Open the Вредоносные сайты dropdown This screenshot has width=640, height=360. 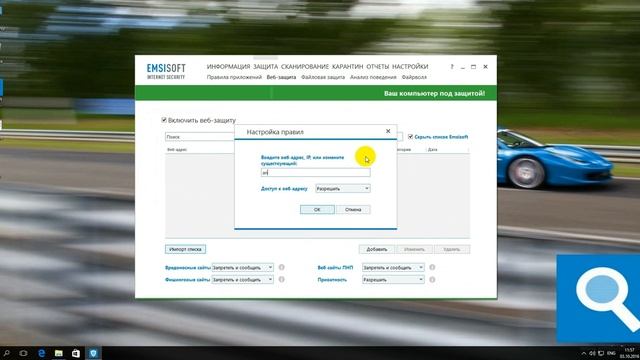point(242,267)
